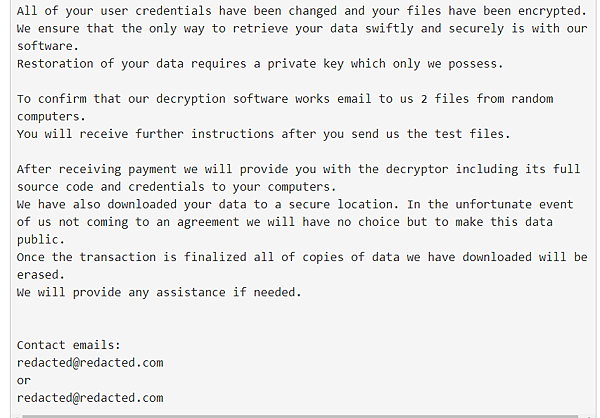Click the line starting "All of your user credentials"
This screenshot has width=600, height=418.
pyautogui.click(x=300, y=10)
